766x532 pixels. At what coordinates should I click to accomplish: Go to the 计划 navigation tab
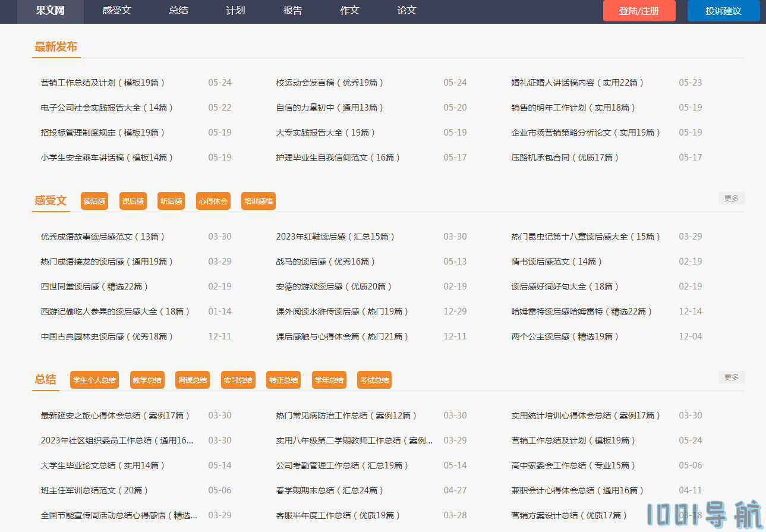tap(235, 11)
